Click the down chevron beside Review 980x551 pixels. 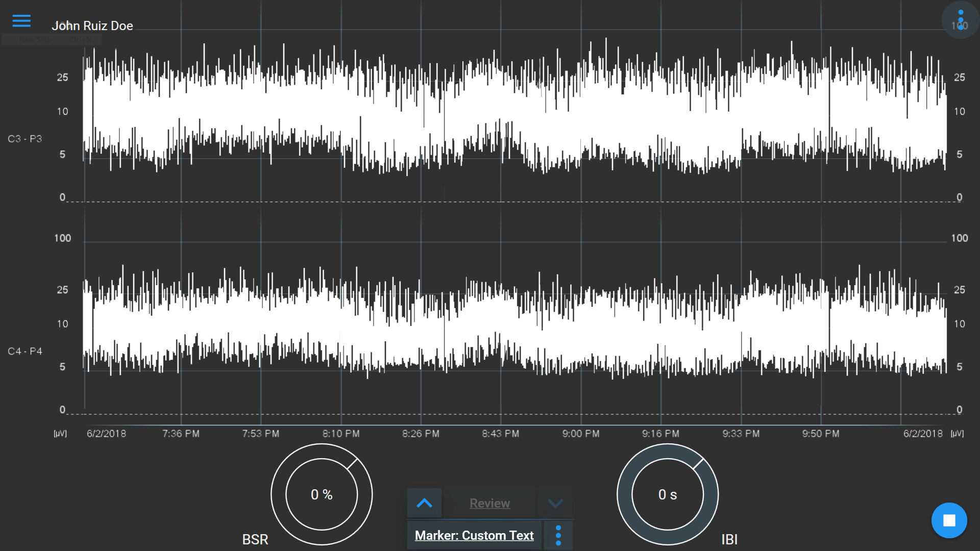click(555, 504)
